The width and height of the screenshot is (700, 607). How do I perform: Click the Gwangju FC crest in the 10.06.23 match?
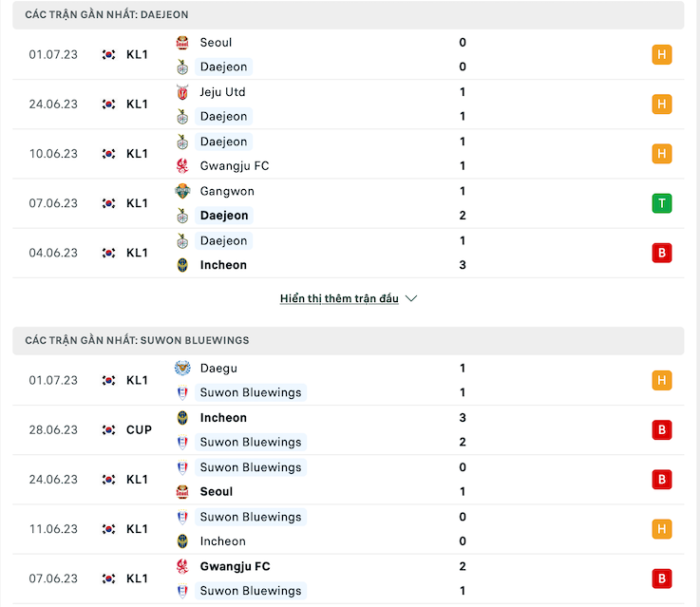coord(182,165)
